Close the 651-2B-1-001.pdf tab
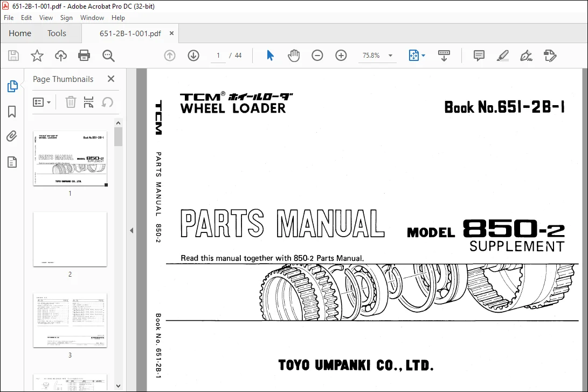 coord(171,33)
